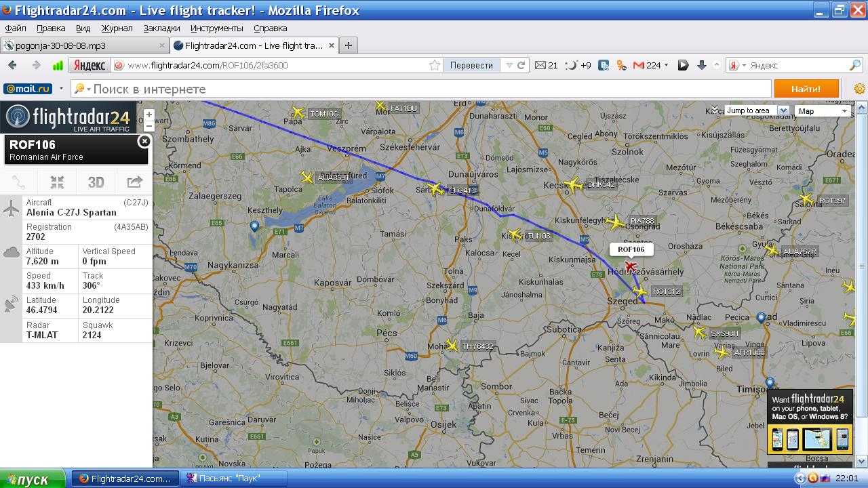The image size is (868, 488).
Task: Select aircraft DHK542 on the map
Action: [574, 184]
